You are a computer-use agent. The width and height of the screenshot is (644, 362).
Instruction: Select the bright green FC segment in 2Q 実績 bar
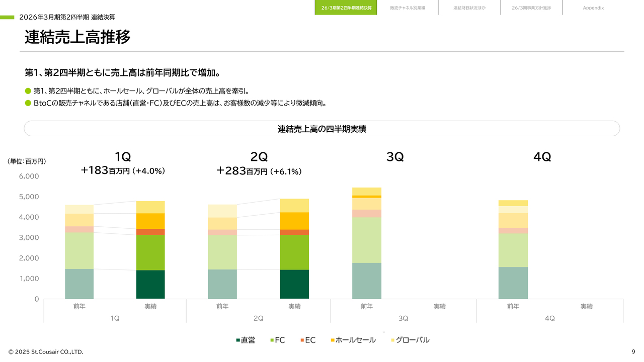pos(294,252)
